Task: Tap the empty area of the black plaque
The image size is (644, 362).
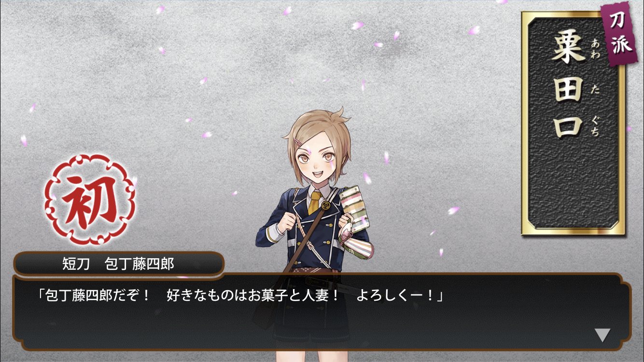Action: (573, 183)
